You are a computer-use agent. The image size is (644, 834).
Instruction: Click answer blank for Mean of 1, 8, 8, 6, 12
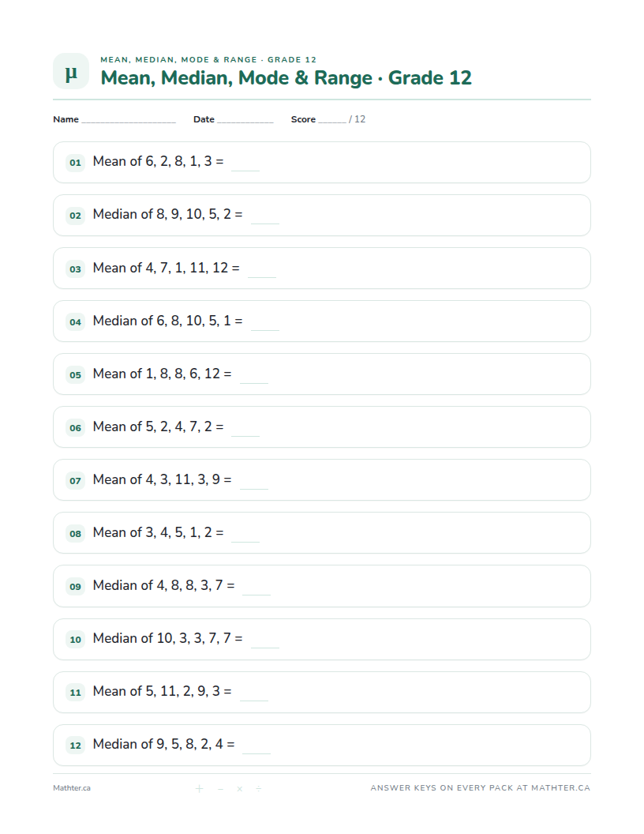[254, 382]
